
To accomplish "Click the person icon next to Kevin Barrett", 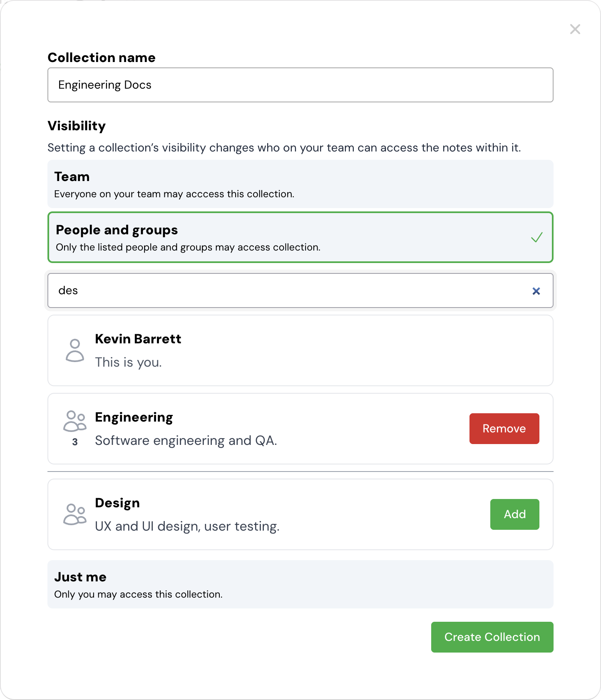I will tap(75, 350).
